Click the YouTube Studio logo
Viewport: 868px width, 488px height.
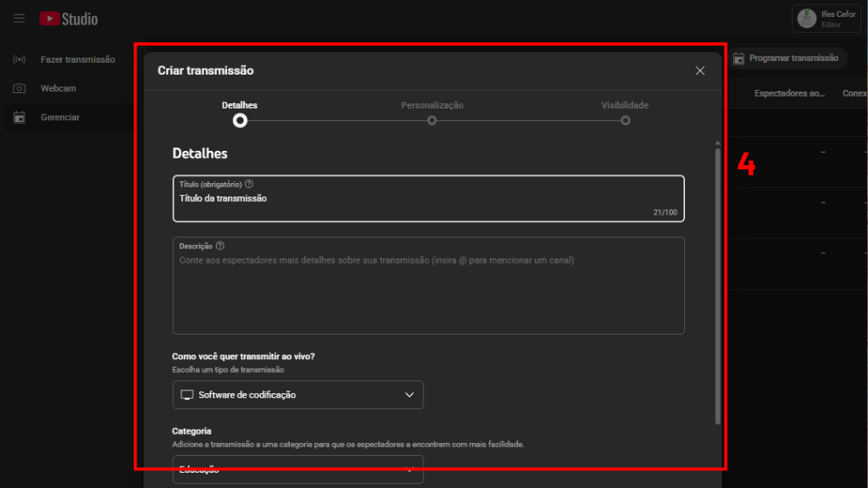[x=69, y=19]
